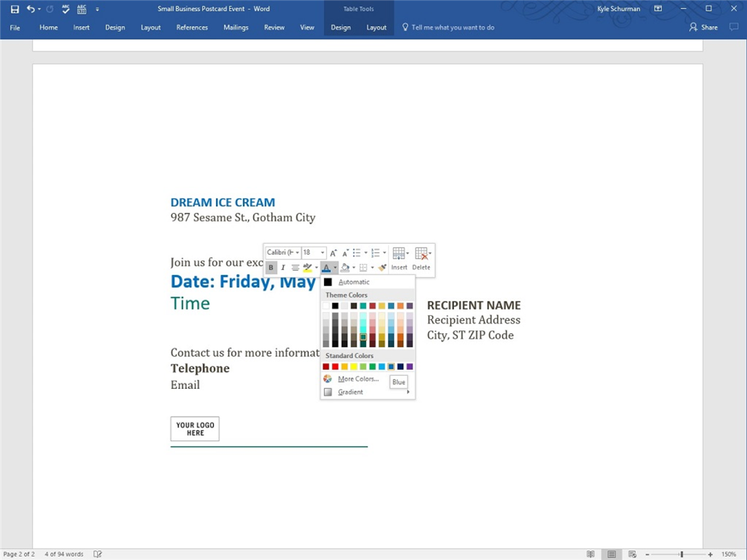This screenshot has width=747, height=560.
Task: Open the Numbering list dropdown arrow
Action: pos(384,252)
